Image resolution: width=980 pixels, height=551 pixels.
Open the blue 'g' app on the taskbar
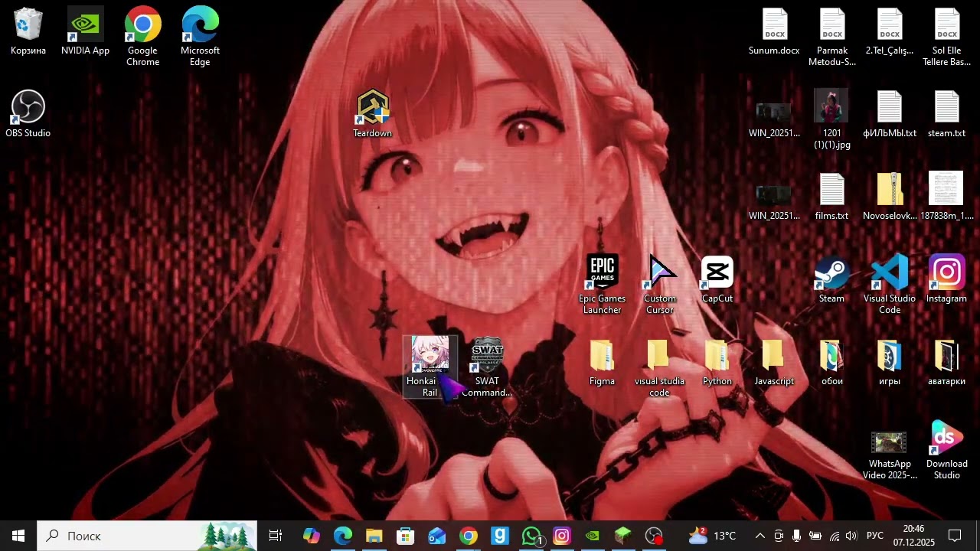(499, 536)
